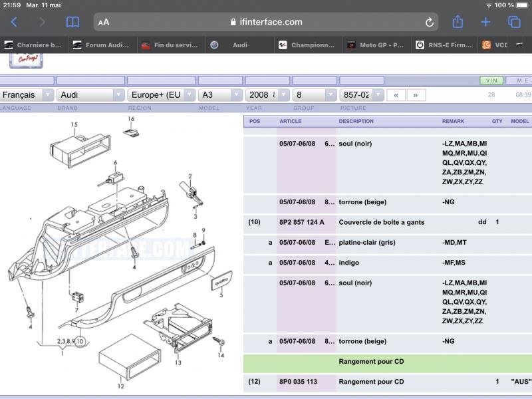
Task: Switch to the Audi tab
Action: tap(240, 45)
